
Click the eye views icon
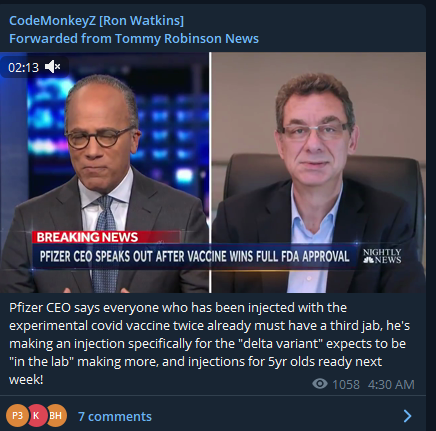click(x=320, y=384)
